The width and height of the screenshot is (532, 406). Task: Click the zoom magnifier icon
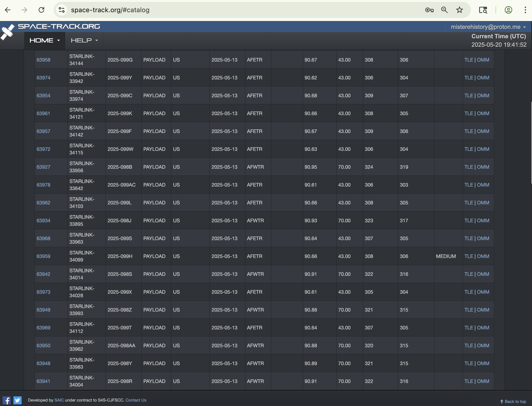coord(445,10)
